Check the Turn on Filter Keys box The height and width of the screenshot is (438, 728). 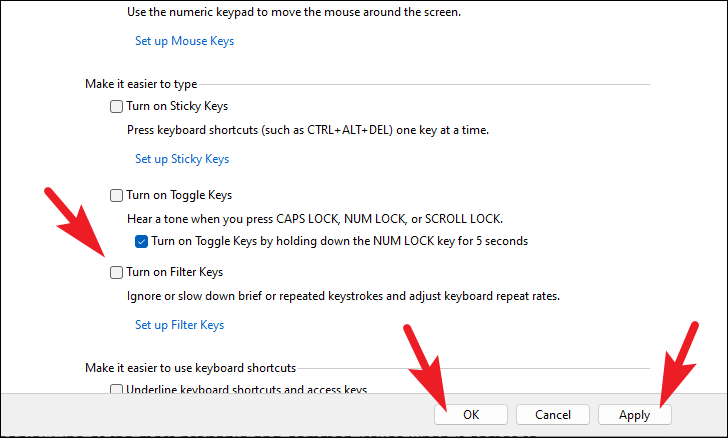tap(117, 272)
